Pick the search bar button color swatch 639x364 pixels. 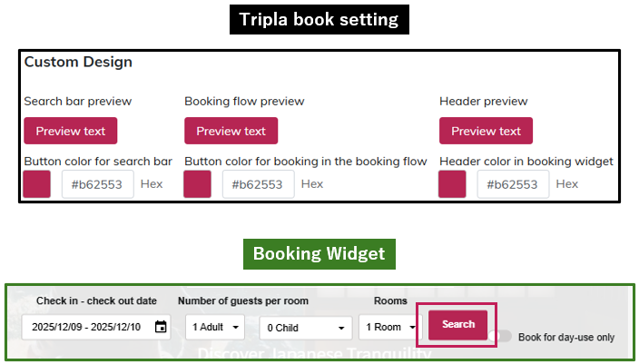[x=37, y=184]
